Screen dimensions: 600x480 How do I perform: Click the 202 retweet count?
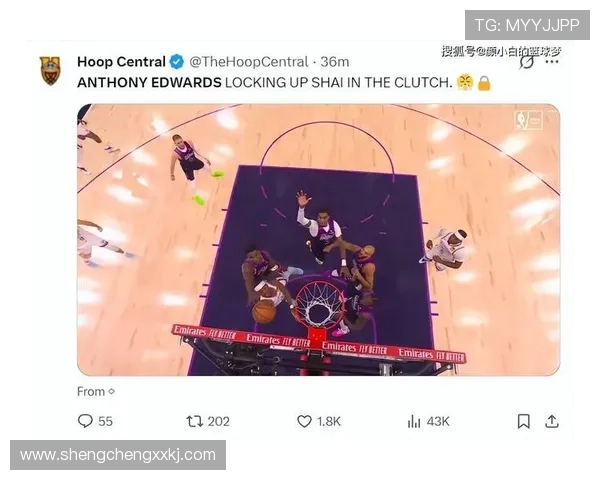[x=218, y=421]
